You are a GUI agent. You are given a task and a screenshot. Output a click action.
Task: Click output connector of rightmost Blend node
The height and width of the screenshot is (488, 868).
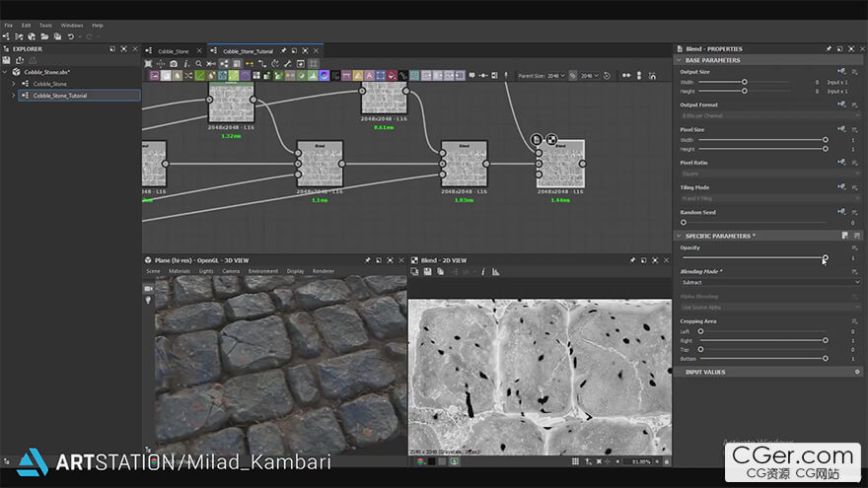pyautogui.click(x=582, y=164)
